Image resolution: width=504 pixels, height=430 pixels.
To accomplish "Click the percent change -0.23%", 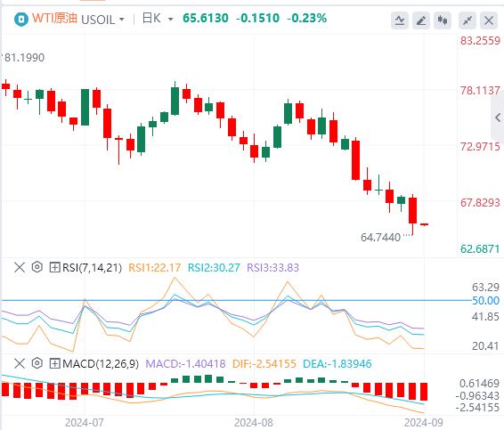I will pyautogui.click(x=306, y=19).
